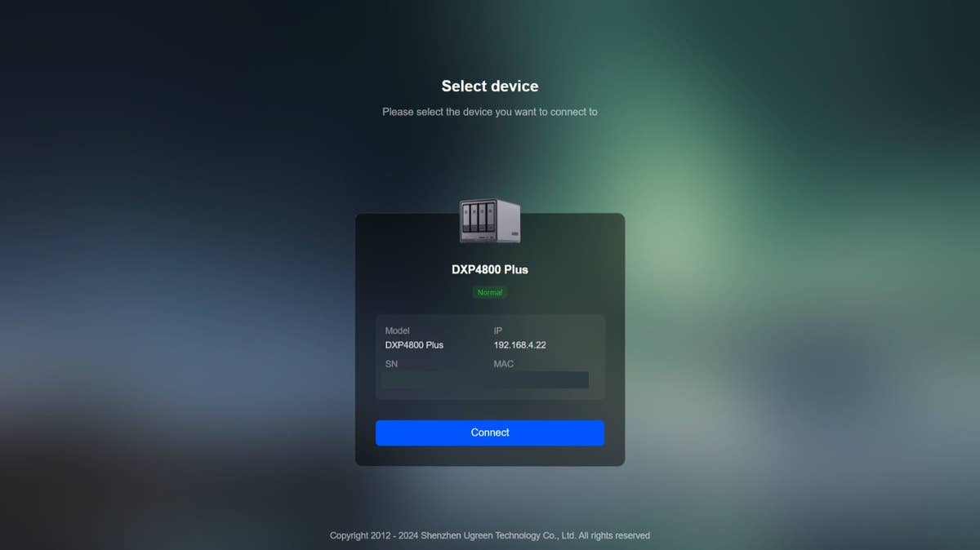This screenshot has height=550, width=980.
Task: Click the redacted serial number value
Action: click(433, 379)
